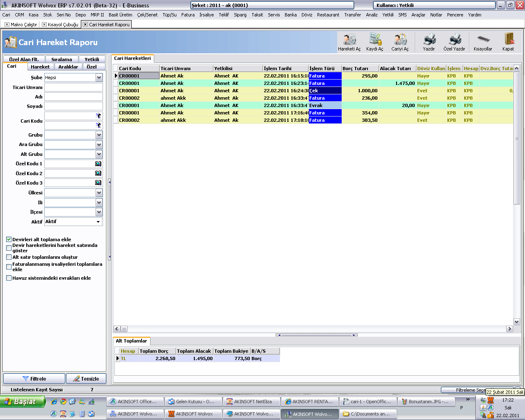Image resolution: width=525 pixels, height=420 pixels.
Task: Sort by Cari Kodu column header
Action: coord(139,68)
